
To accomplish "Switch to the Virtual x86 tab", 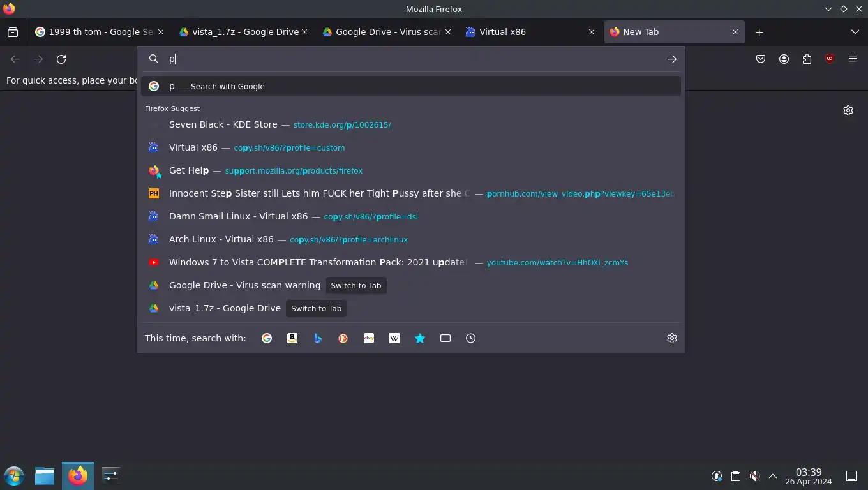I will click(530, 32).
